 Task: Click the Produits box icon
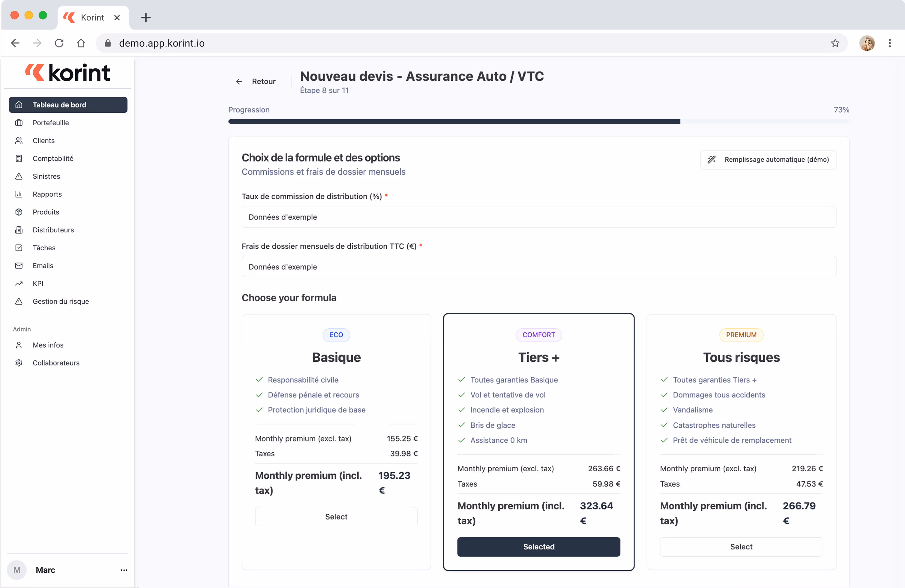click(x=19, y=212)
